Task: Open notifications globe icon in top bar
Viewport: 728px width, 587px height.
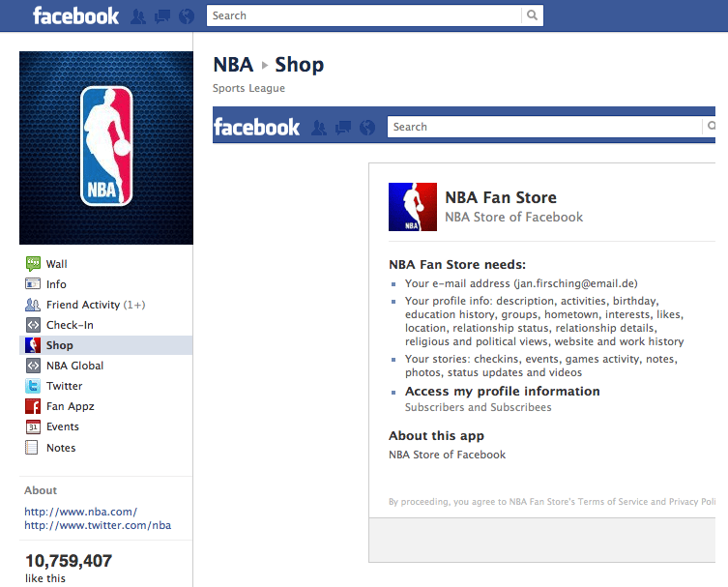Action: point(187,16)
